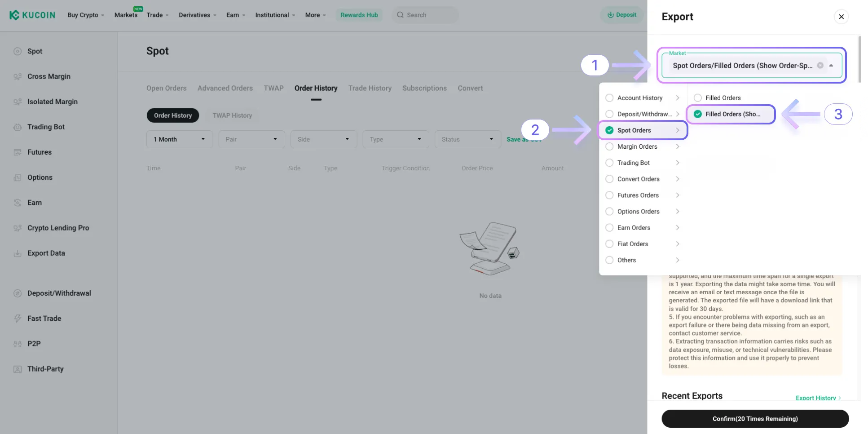The width and height of the screenshot is (868, 434).
Task: Open the Side filter dropdown
Action: coord(324,139)
